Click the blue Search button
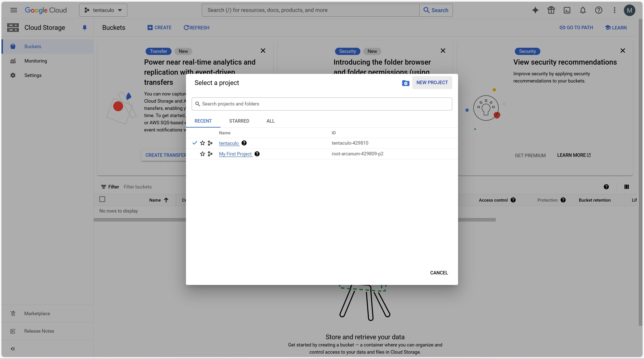The height and width of the screenshot is (359, 644). pos(436,10)
